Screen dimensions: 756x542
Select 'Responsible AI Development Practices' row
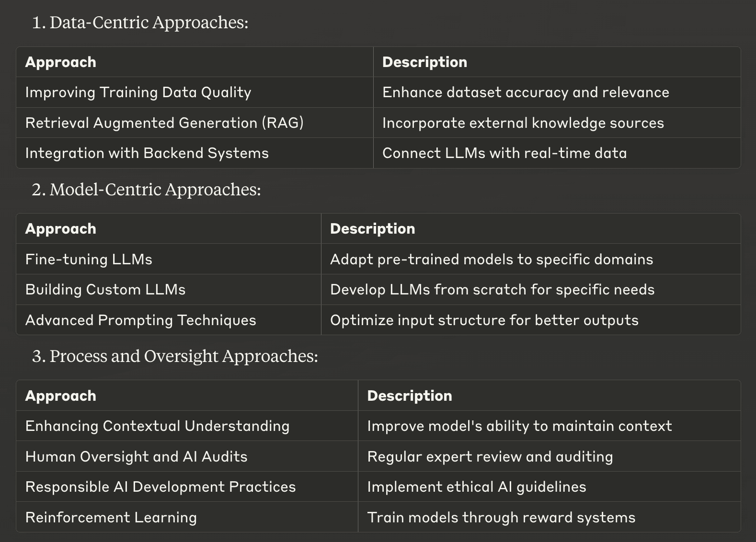[378, 486]
